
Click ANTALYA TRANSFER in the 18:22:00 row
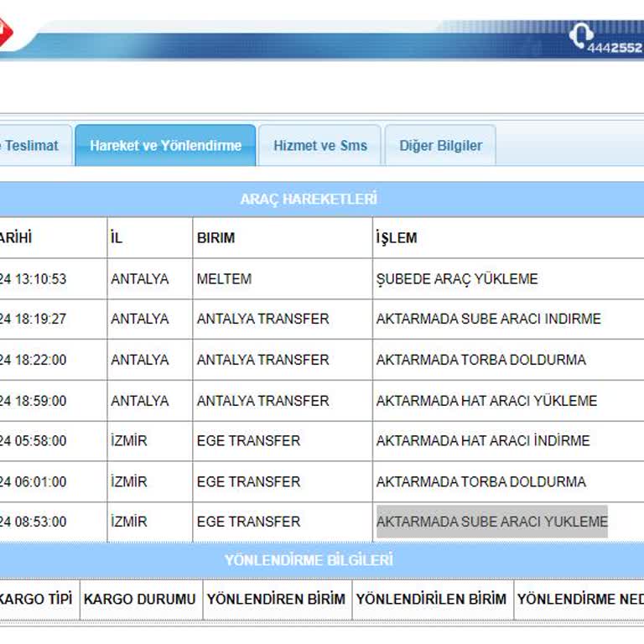click(283, 360)
